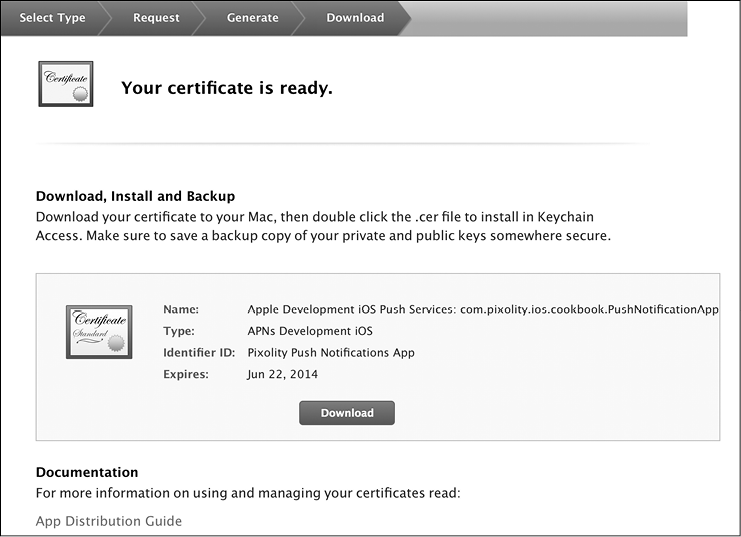The width and height of the screenshot is (741, 537).
Task: Click the 'Identifier ID:' field label
Action: (x=199, y=353)
